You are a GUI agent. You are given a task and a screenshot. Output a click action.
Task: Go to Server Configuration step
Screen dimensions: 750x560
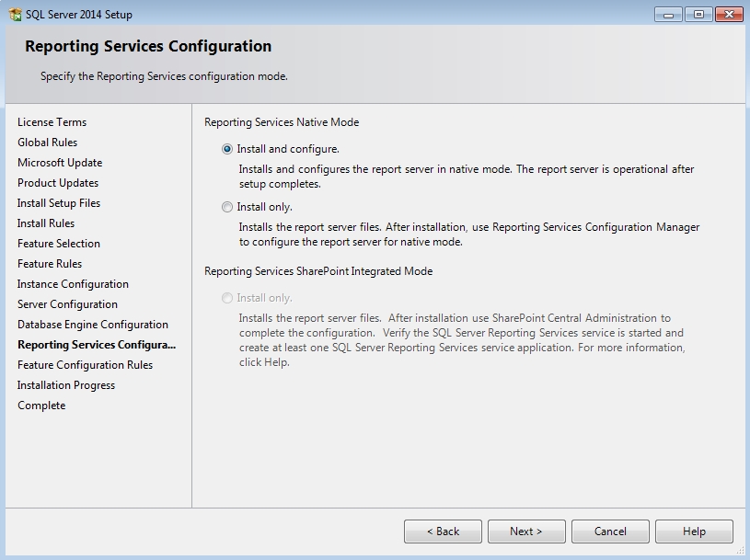(x=67, y=304)
